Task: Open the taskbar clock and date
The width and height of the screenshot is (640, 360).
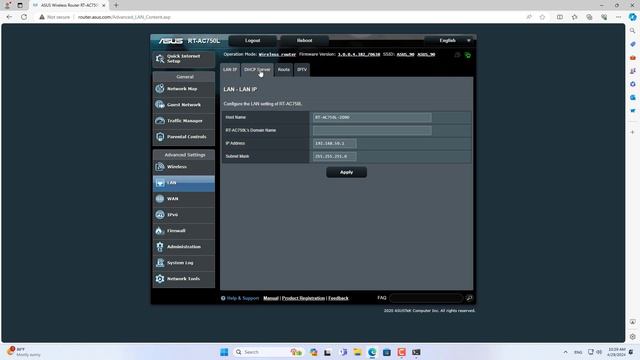Action: 616,352
